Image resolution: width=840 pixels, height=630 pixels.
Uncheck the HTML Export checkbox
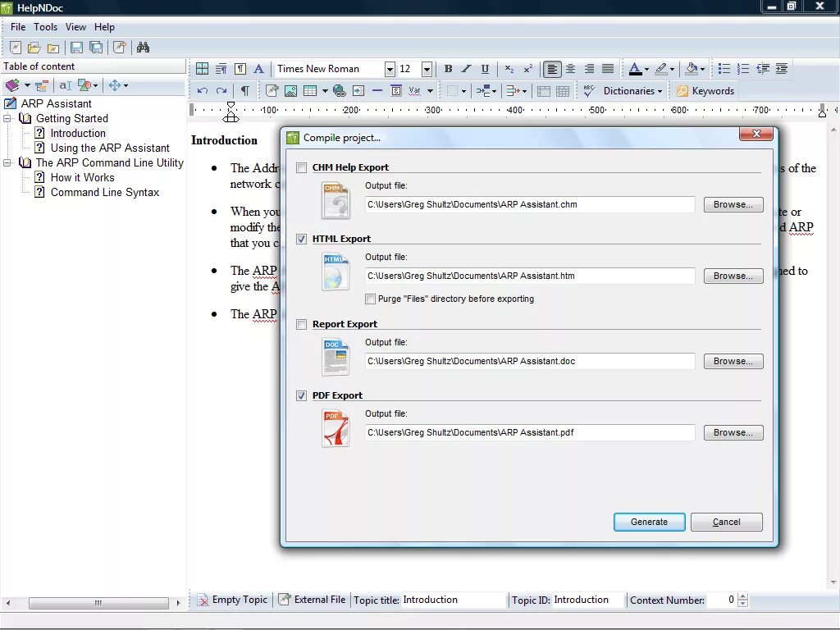[x=302, y=239]
